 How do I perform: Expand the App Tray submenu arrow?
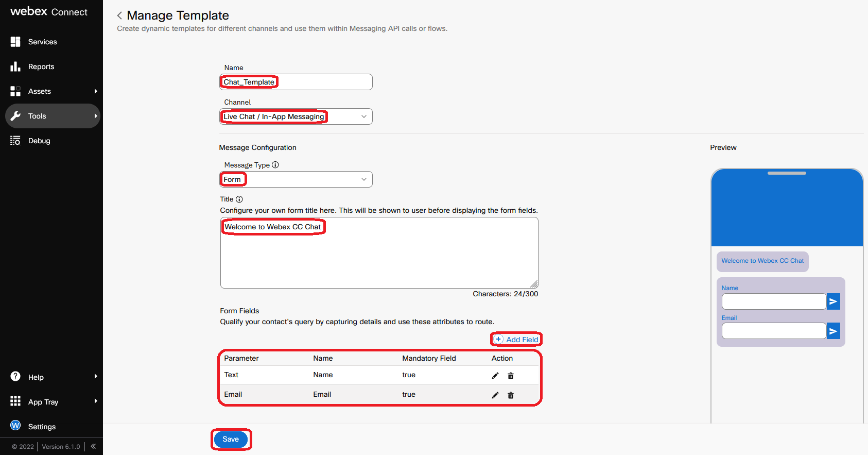(96, 401)
